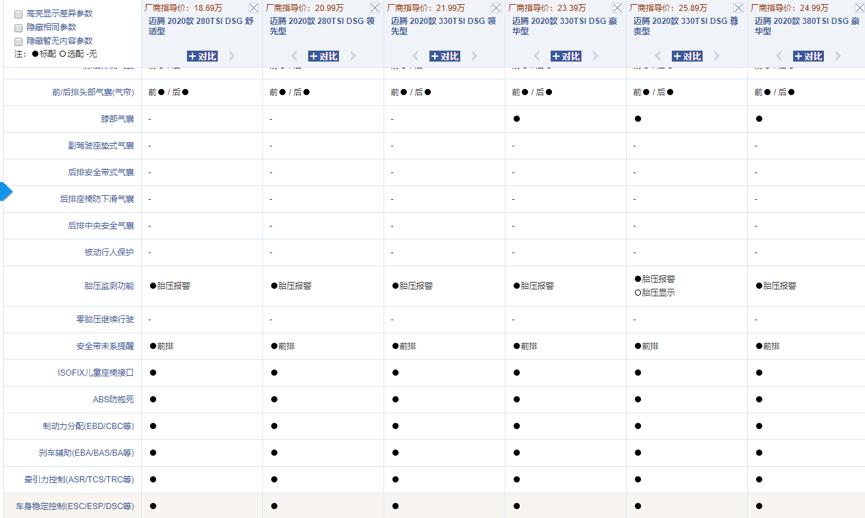Viewport: 865px width, 518px height.
Task: Click the ISOFIX儿童座椅接口 row label
Action: point(95,372)
